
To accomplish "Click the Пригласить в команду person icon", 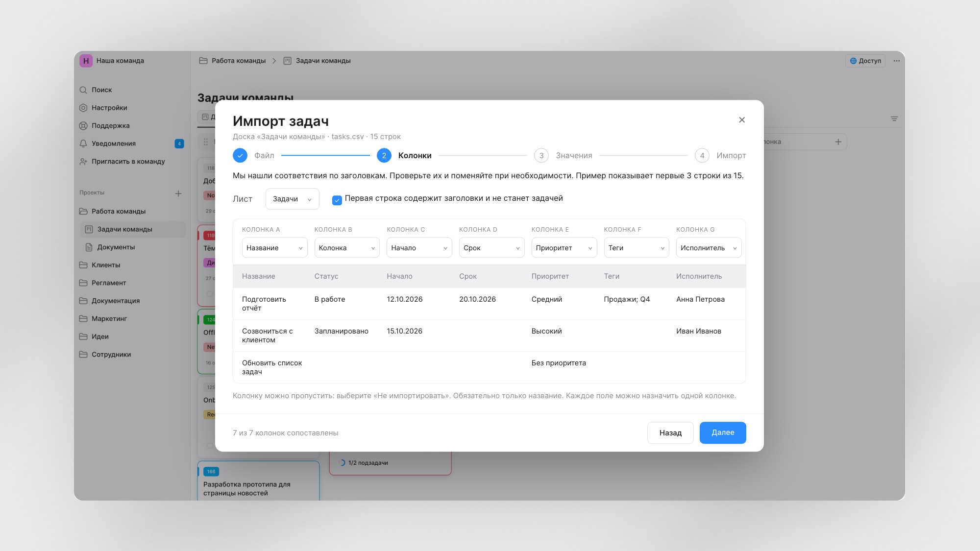I will point(83,162).
